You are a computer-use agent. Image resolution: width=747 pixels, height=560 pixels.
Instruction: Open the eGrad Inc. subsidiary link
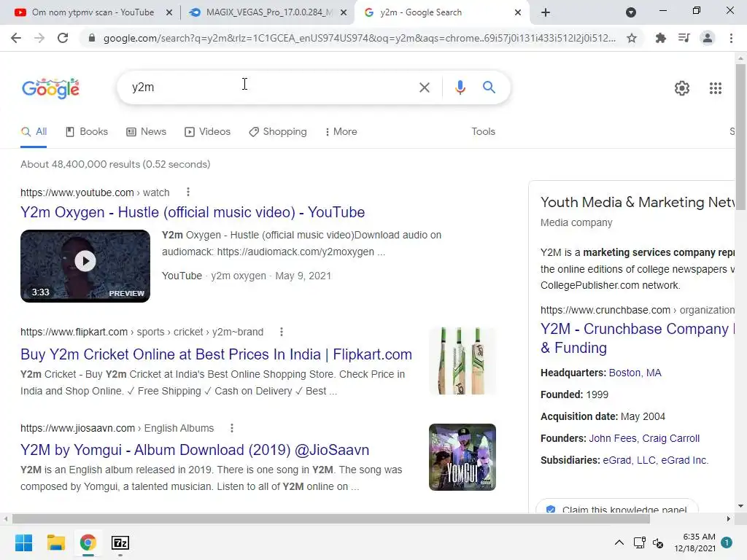[684, 461]
